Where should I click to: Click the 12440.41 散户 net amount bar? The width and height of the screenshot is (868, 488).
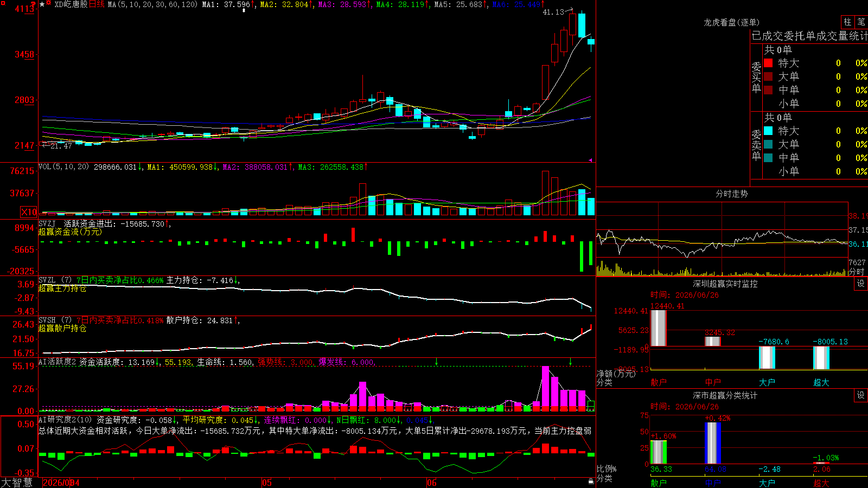[659, 328]
